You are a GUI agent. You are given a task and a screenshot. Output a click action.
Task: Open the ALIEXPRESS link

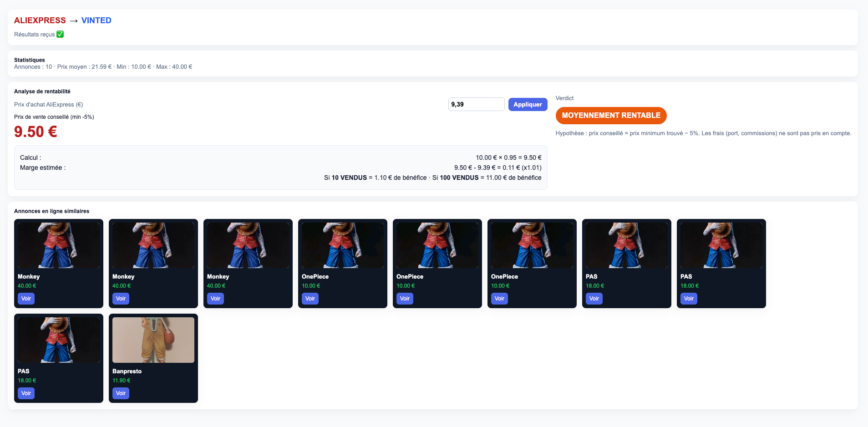point(39,20)
